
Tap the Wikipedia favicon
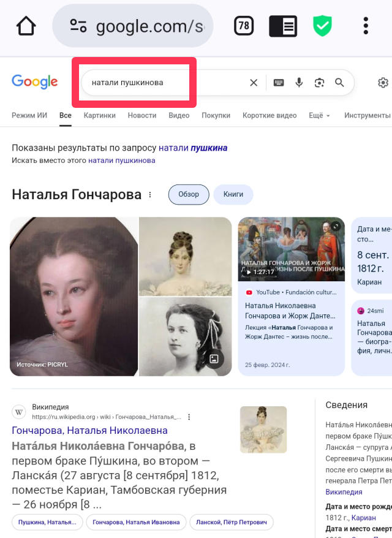pos(19,412)
